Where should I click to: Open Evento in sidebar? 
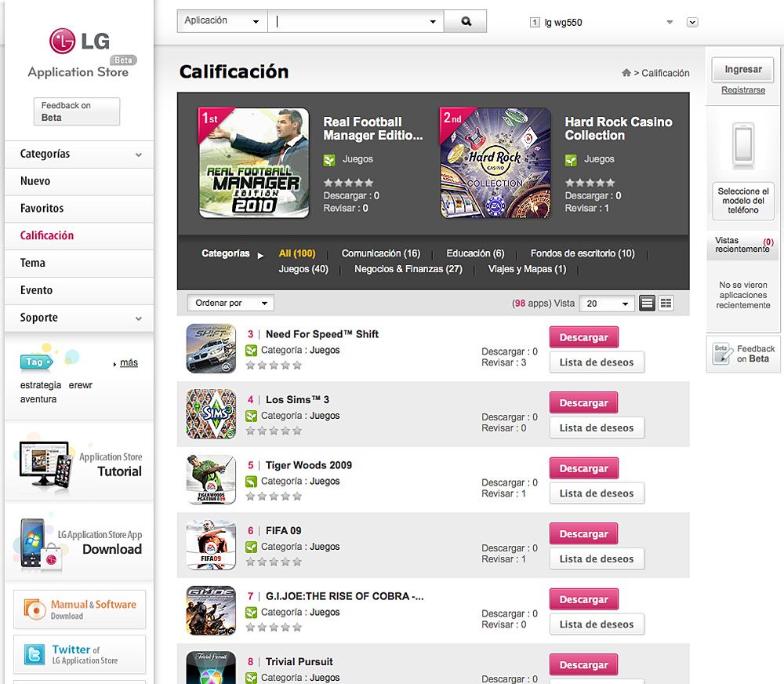[79, 290]
